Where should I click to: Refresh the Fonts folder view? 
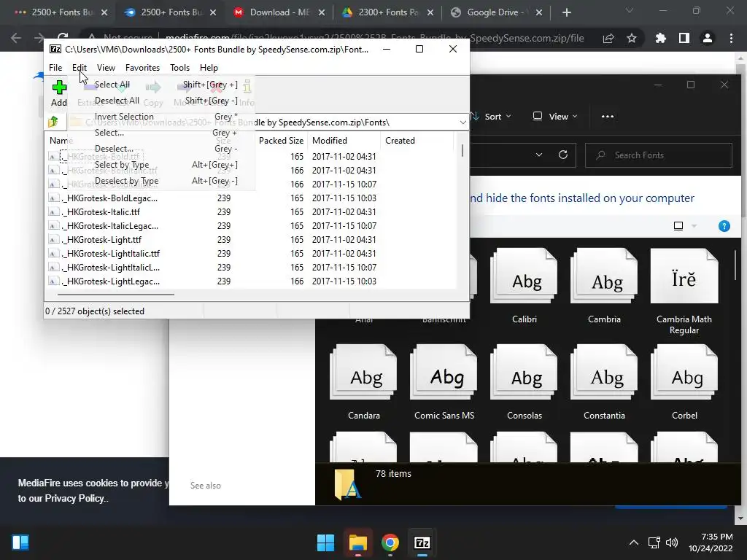pyautogui.click(x=563, y=155)
